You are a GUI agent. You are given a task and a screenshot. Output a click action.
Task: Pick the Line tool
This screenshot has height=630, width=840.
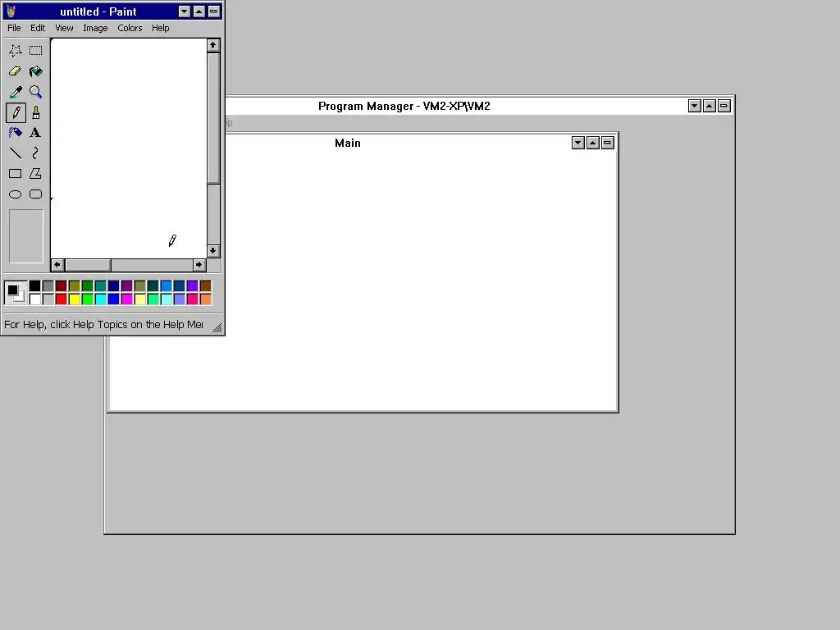[15, 153]
